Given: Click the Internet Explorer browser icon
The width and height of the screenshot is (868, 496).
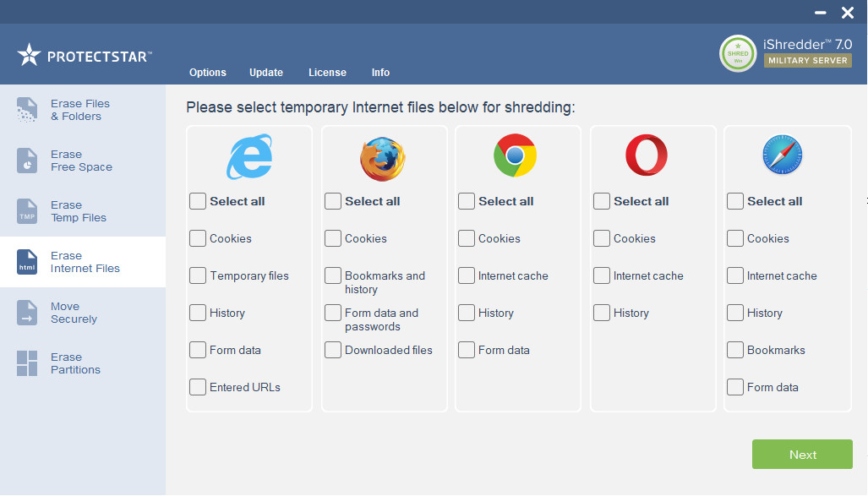Looking at the screenshot, I should pyautogui.click(x=249, y=156).
